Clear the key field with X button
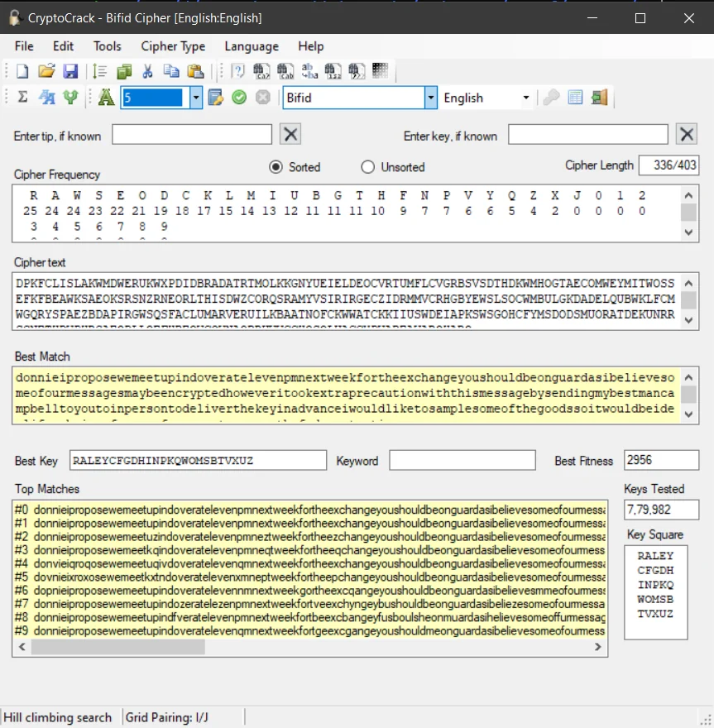This screenshot has height=728, width=714. tap(687, 135)
